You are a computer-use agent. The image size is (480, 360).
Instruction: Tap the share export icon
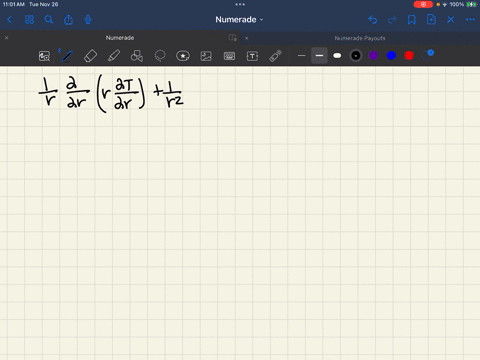pos(68,20)
